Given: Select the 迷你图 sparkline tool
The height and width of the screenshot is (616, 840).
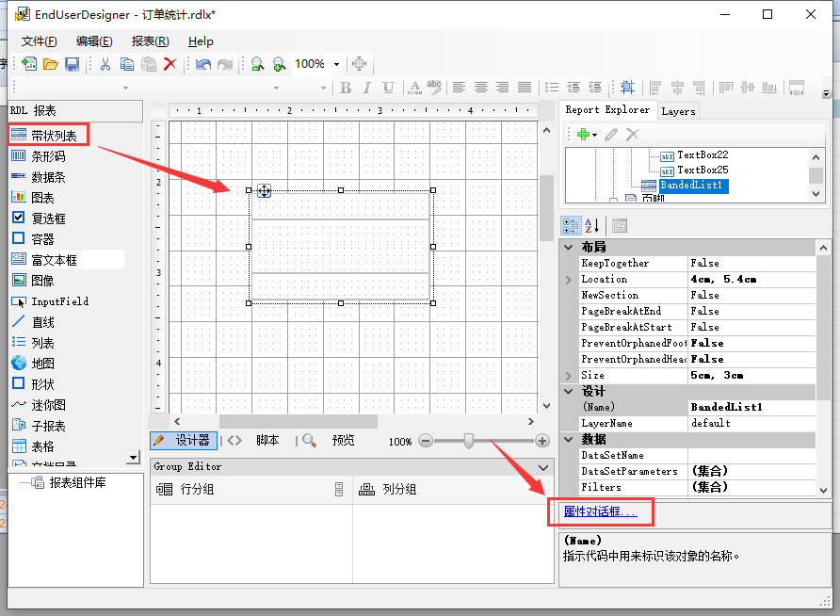Looking at the screenshot, I should 39,405.
